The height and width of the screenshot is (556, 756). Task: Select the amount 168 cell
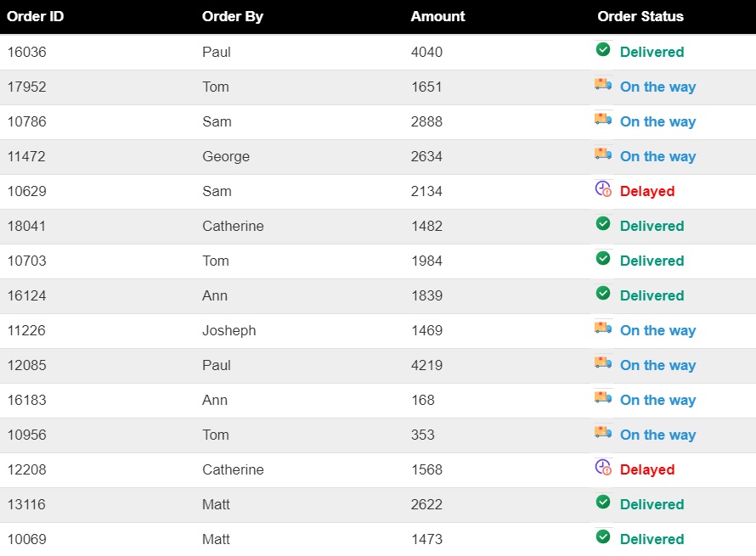422,400
